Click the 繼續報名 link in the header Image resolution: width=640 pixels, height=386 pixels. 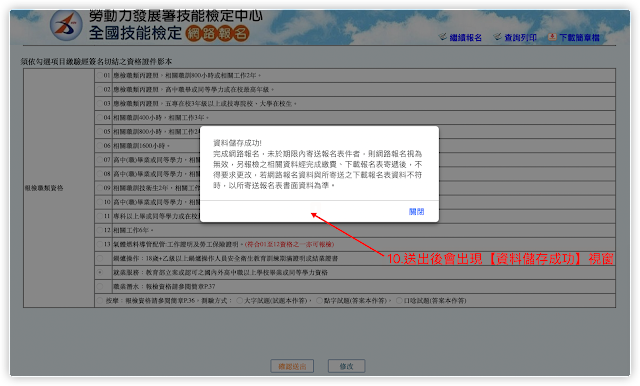click(466, 38)
